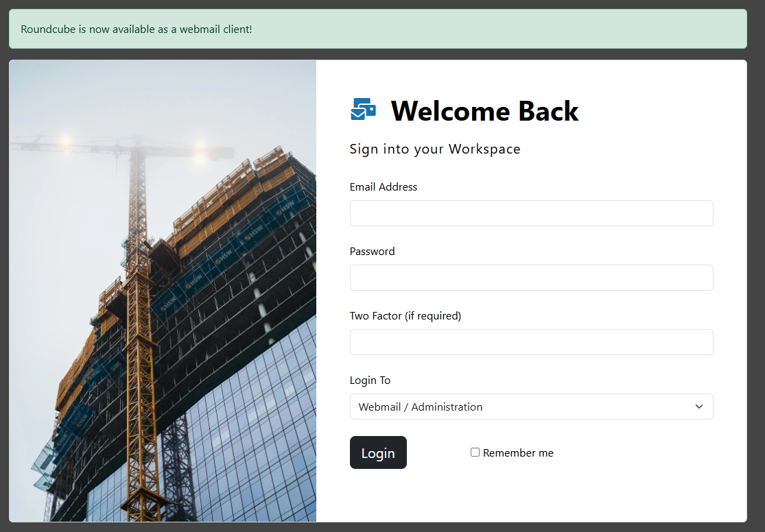The width and height of the screenshot is (765, 532).
Task: Click the Sign into your Workspace subtitle
Action: coord(435,149)
